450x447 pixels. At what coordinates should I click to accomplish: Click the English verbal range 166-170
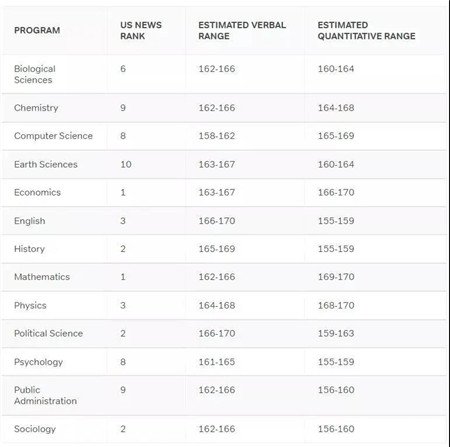point(217,221)
